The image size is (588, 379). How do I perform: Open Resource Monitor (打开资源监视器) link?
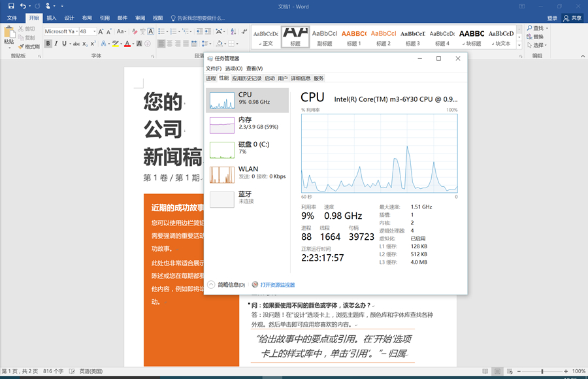click(x=278, y=285)
